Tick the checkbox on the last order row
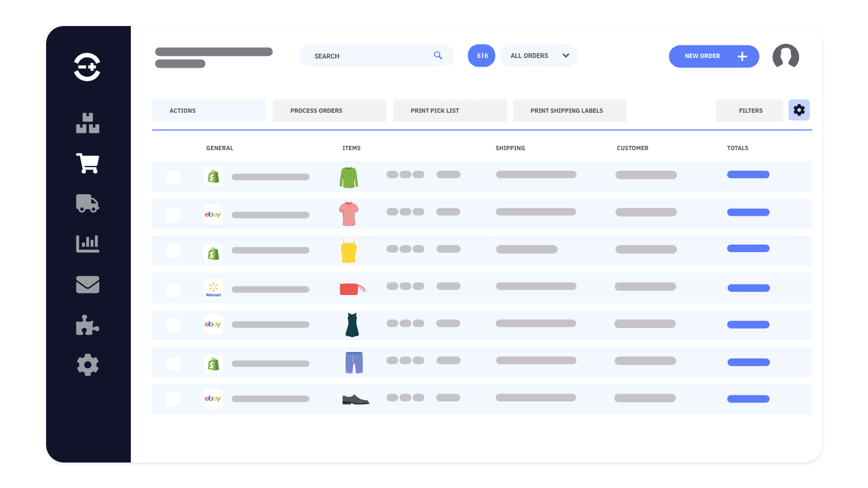The width and height of the screenshot is (868, 488). [x=174, y=399]
